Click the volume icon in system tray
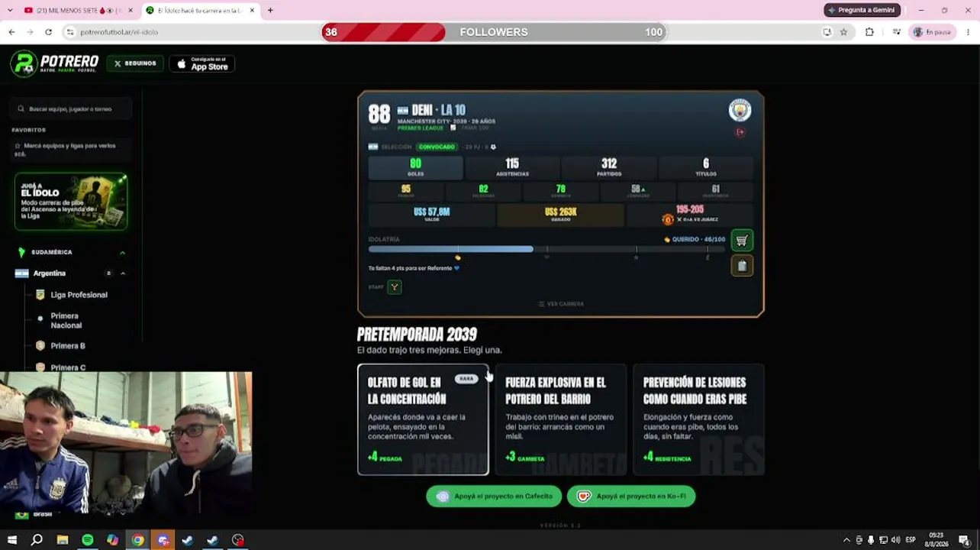980x550 pixels. 895,540
